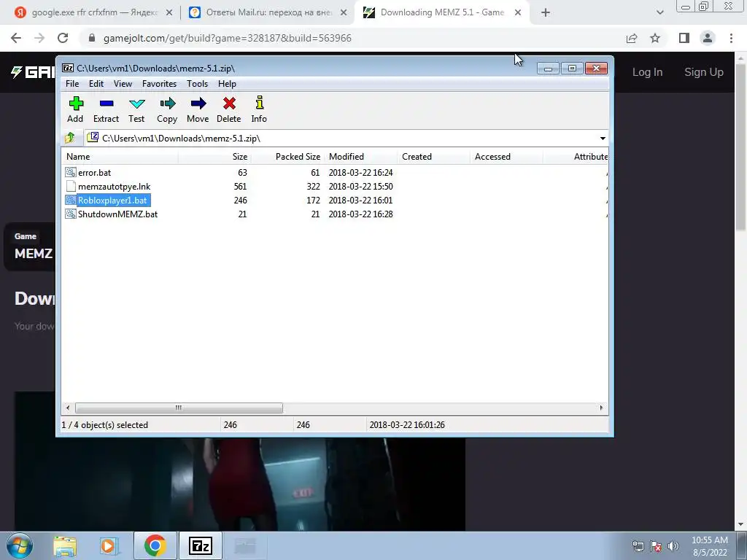
Task: Sort by the Size column header
Action: 215,157
